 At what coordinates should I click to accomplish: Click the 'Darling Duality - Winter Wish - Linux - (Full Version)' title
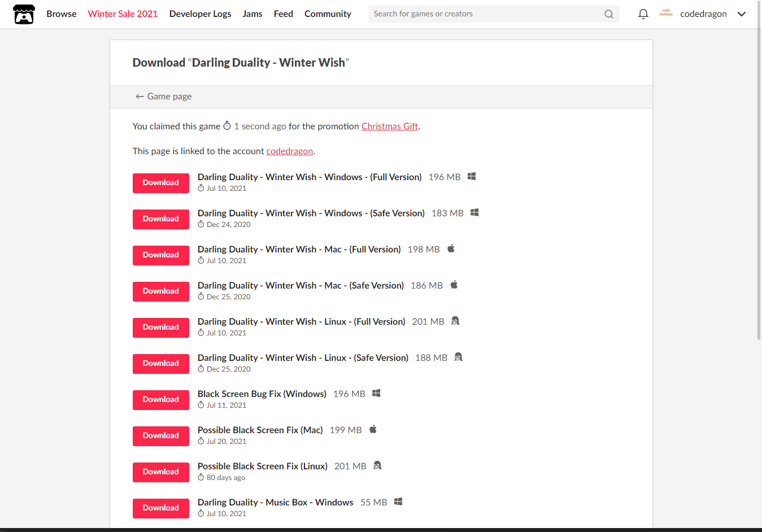coord(302,321)
